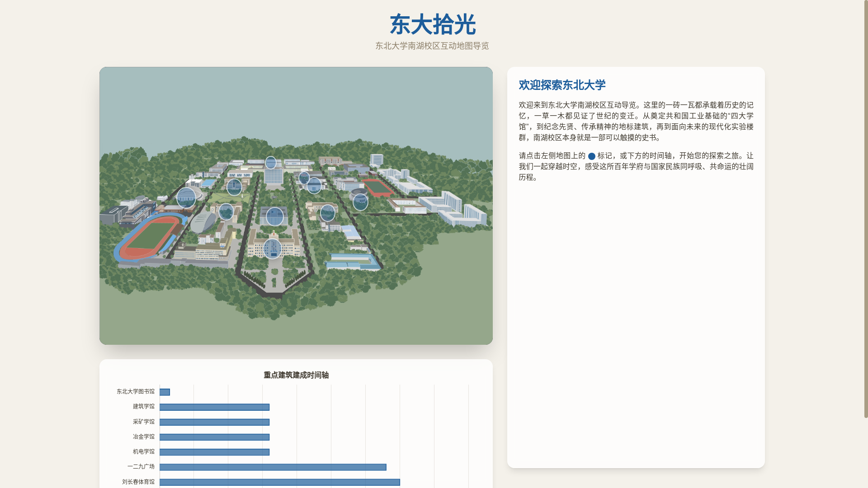Screen dimensions: 868x488
Task: Click the 机电学馆 axis label
Action: click(144, 451)
